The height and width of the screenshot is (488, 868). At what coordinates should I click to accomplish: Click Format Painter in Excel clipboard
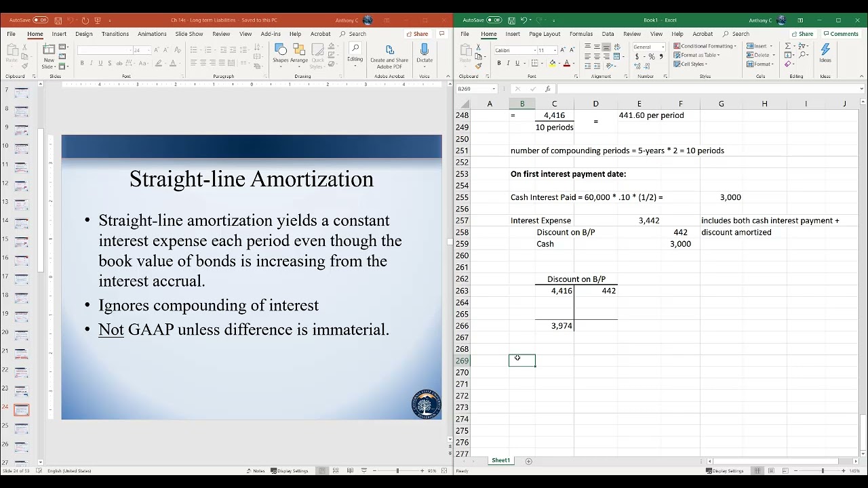click(x=479, y=66)
